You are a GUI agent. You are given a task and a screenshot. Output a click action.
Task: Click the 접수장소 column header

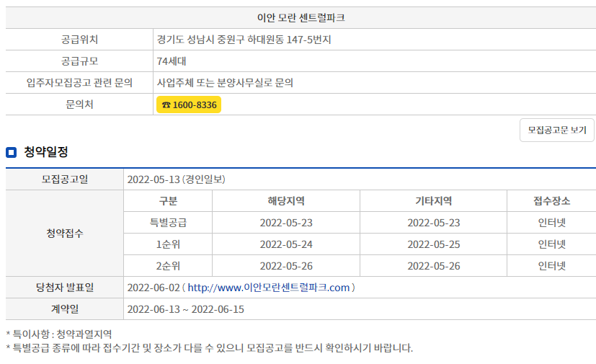point(551,201)
